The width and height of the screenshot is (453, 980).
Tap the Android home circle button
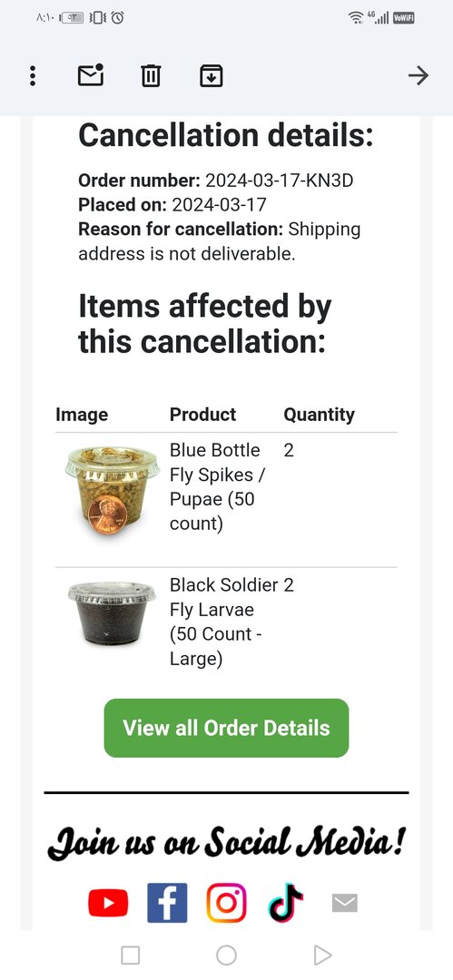click(227, 955)
